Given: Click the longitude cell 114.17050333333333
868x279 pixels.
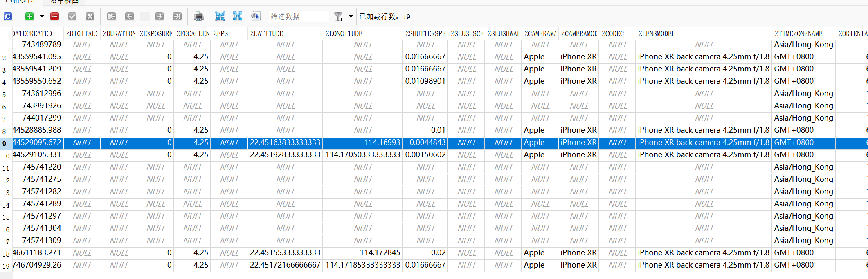Looking at the screenshot, I should [363, 155].
